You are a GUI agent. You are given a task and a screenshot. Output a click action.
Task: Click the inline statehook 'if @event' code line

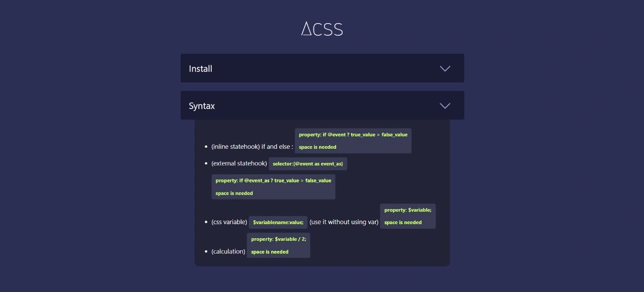(x=353, y=135)
